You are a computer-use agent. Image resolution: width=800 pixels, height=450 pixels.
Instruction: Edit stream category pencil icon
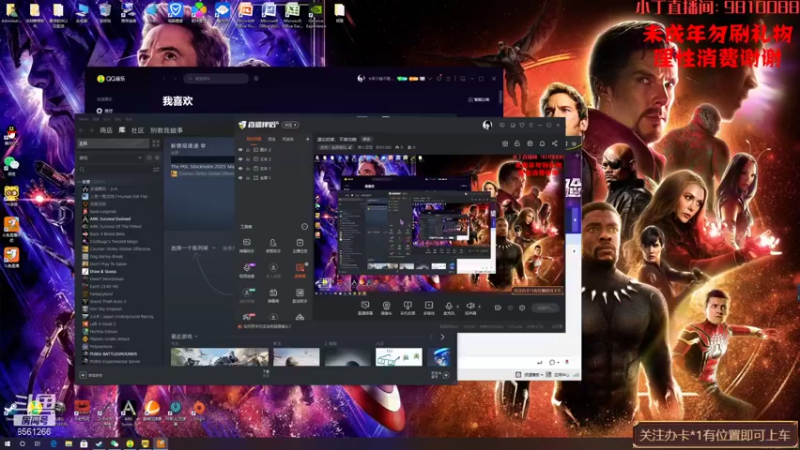point(351,147)
